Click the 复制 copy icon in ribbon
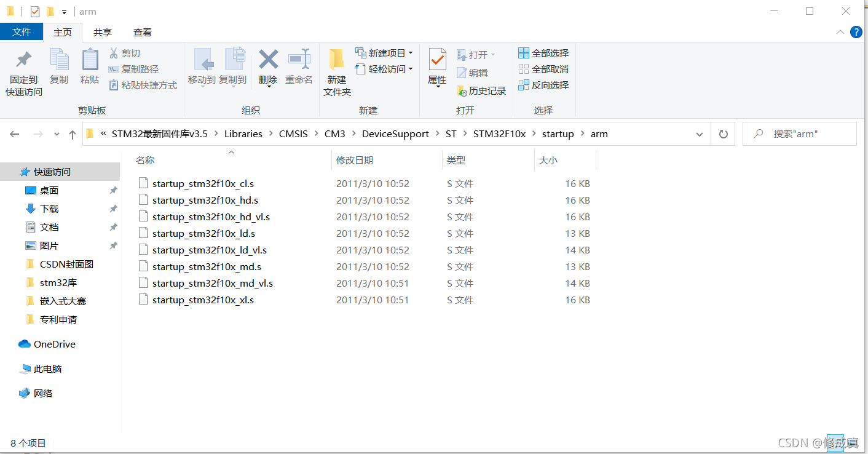The image size is (868, 454). point(59,60)
